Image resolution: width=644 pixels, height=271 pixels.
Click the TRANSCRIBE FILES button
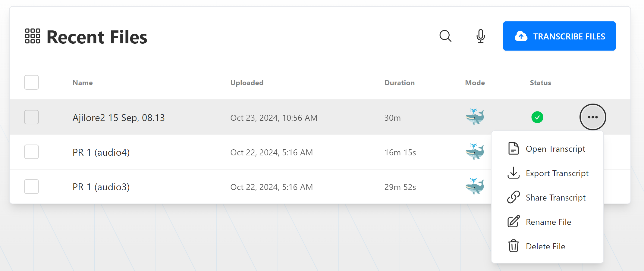coord(559,36)
